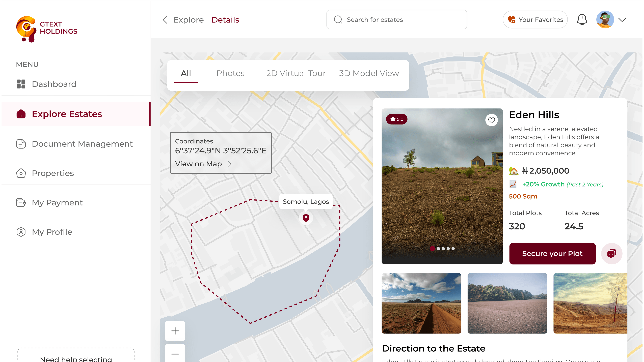
Task: Click the 5.0 star rating badge
Action: point(397,119)
